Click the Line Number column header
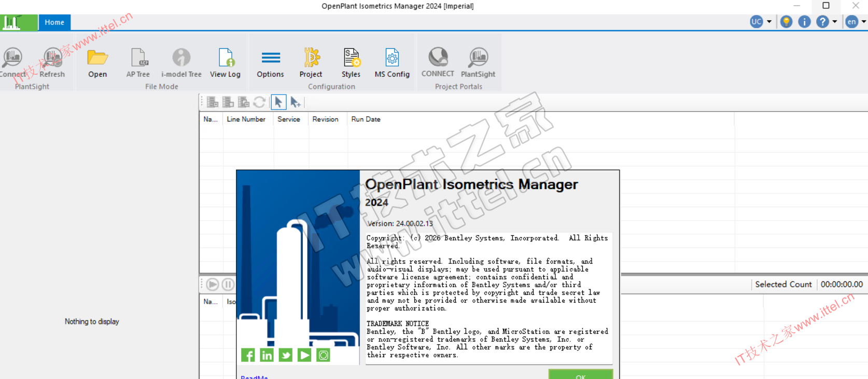Image resolution: width=868 pixels, height=379 pixels. point(246,119)
